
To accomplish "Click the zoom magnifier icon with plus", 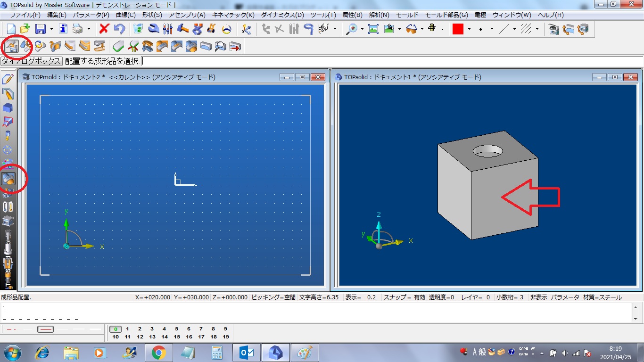I will point(352,29).
